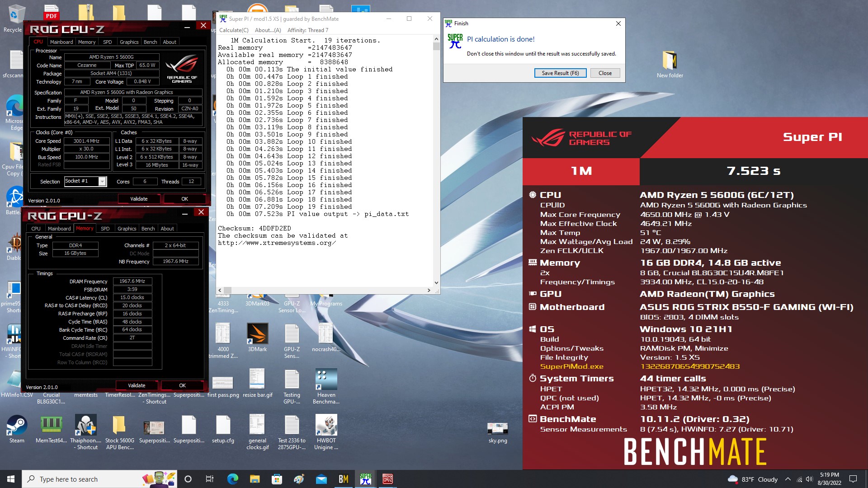The height and width of the screenshot is (488, 868).
Task: Click Validate in top CPU-Z window
Action: click(x=139, y=199)
